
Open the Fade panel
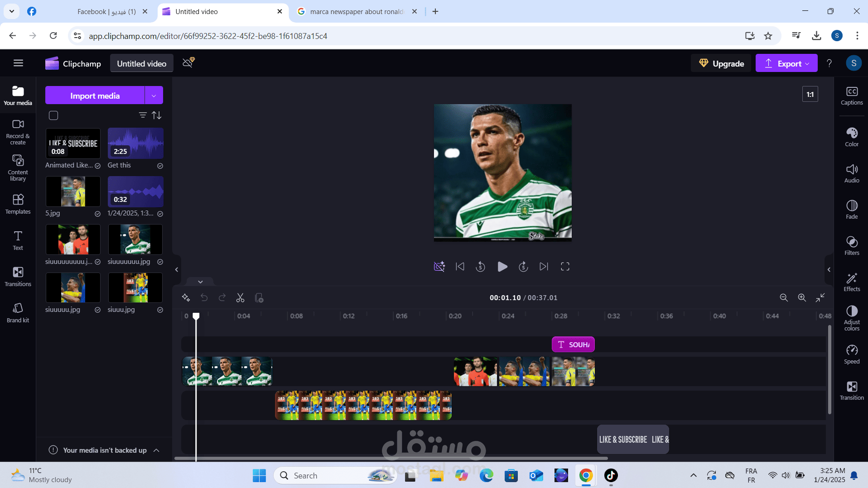(x=852, y=210)
